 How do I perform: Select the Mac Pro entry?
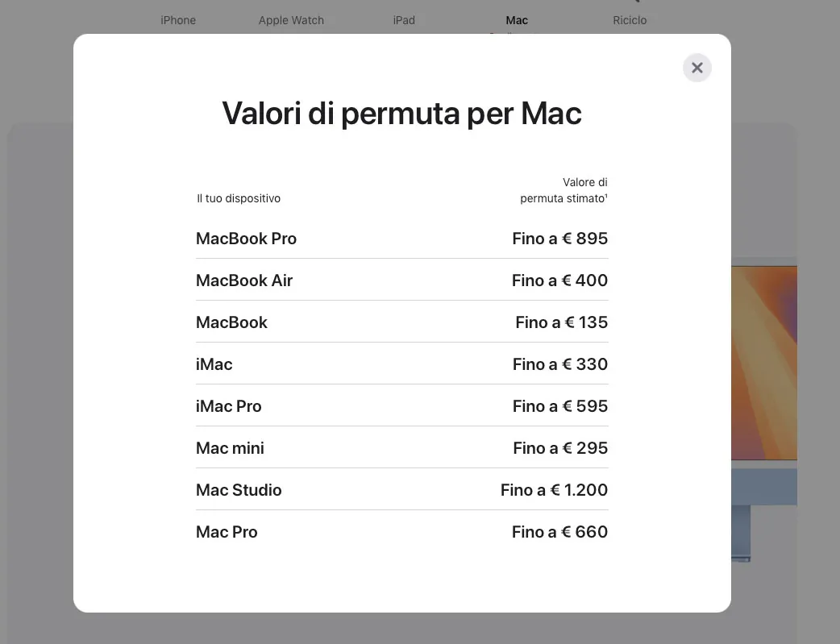227,532
